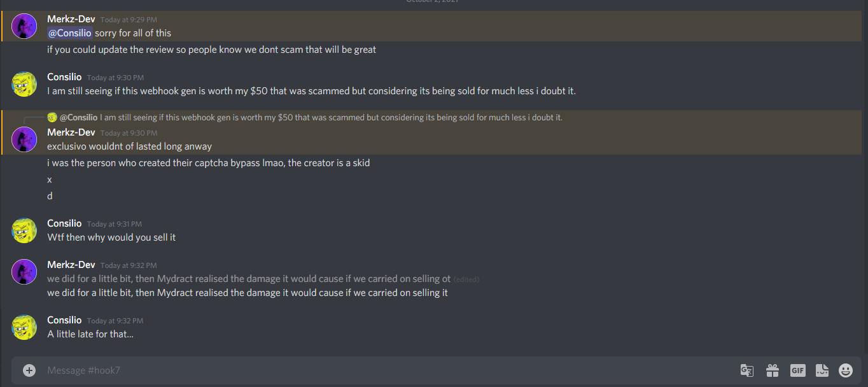The height and width of the screenshot is (387, 868).
Task: Click the small avatar in the reply preview
Action: click(x=52, y=117)
